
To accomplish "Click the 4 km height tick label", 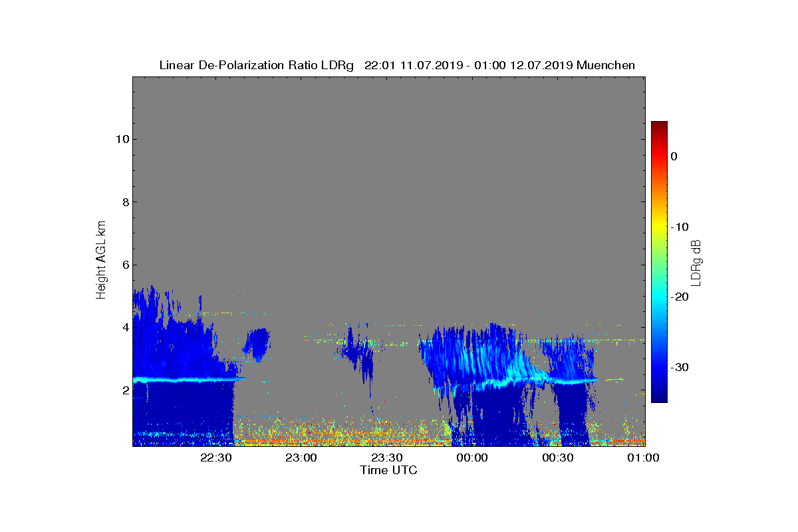I will tap(124, 327).
